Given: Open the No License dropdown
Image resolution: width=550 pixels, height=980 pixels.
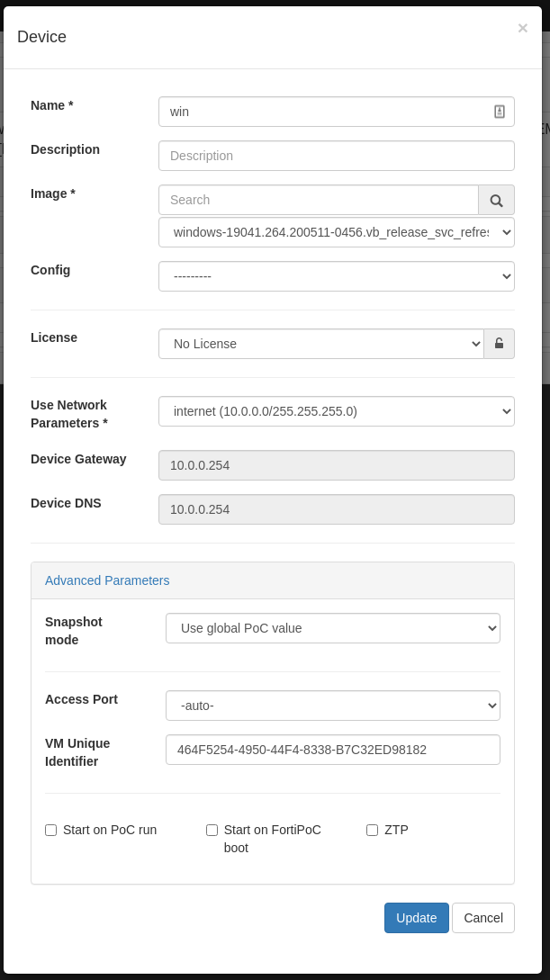Looking at the screenshot, I should pos(320,344).
